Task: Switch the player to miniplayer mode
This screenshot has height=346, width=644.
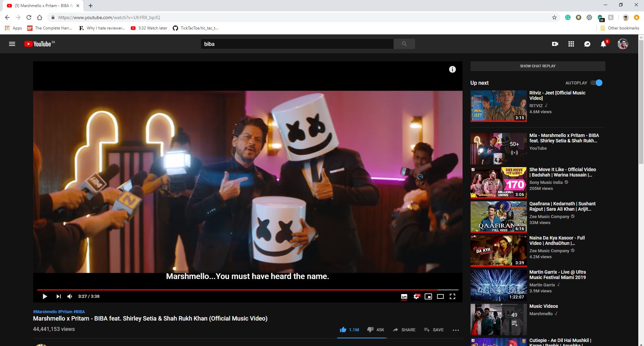Action: (428, 296)
